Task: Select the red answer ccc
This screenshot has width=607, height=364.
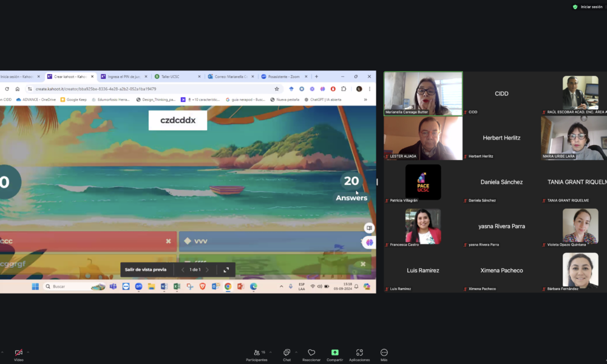Action: pyautogui.click(x=88, y=241)
